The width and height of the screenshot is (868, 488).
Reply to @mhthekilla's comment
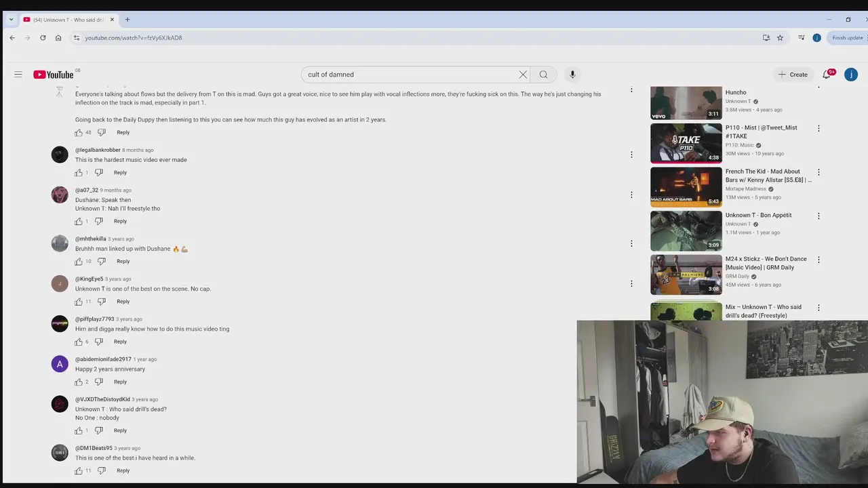(123, 262)
